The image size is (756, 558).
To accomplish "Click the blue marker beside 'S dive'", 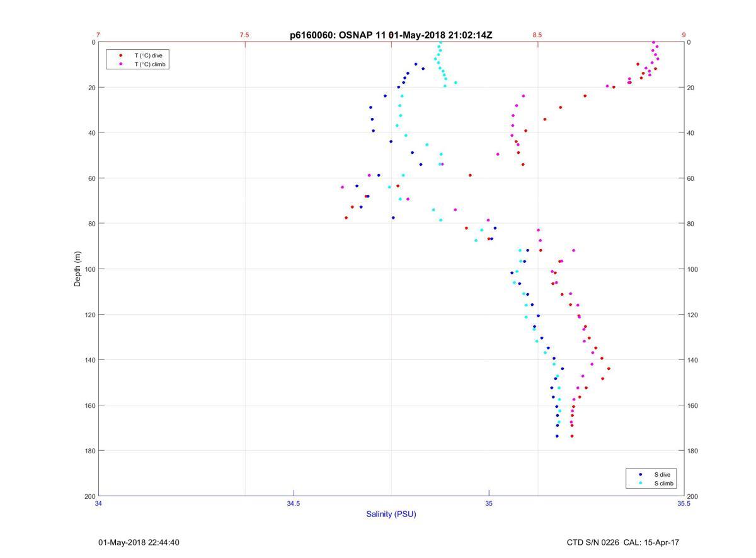I will coord(641,474).
